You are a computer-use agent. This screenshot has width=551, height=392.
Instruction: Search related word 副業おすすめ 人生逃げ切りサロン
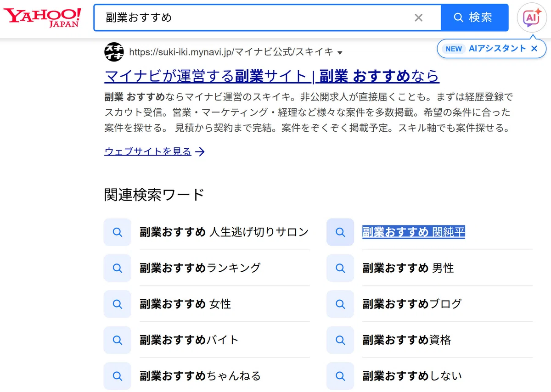coord(224,232)
